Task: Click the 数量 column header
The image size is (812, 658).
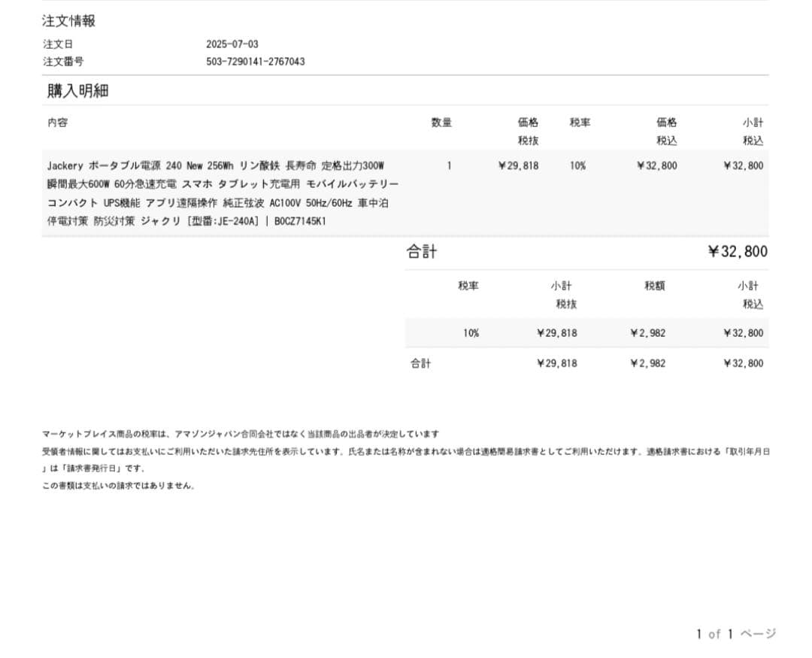Action: [441, 123]
